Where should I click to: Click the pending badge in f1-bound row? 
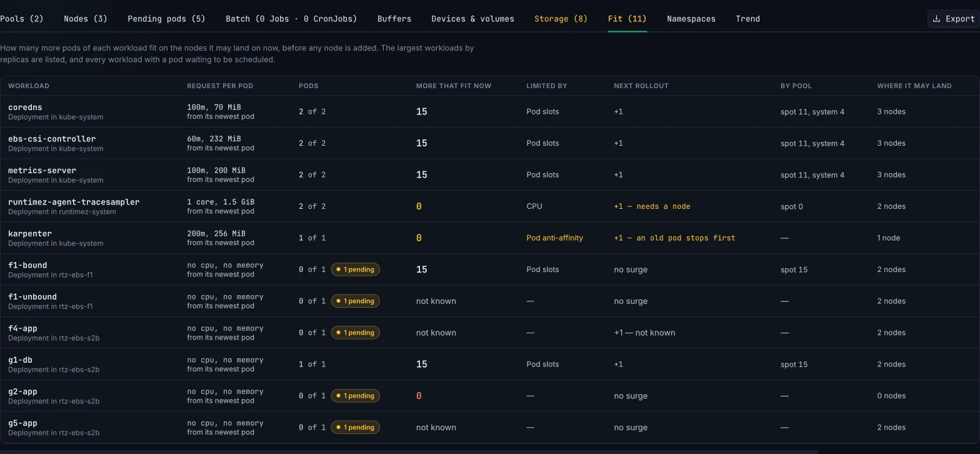[355, 270]
